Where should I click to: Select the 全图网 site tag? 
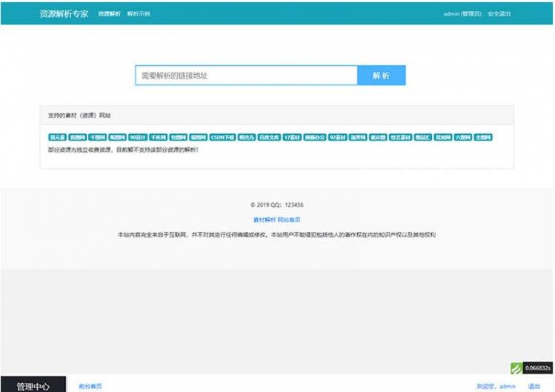pos(483,137)
